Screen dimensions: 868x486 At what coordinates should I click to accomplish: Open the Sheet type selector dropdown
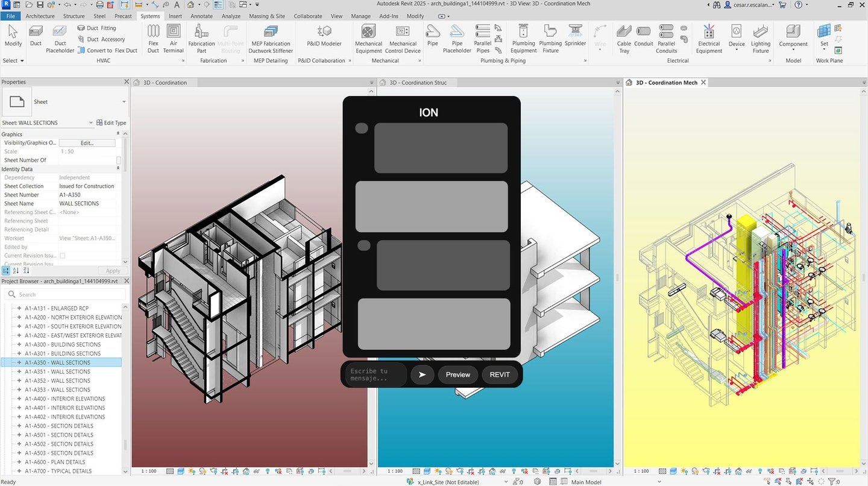pos(124,102)
